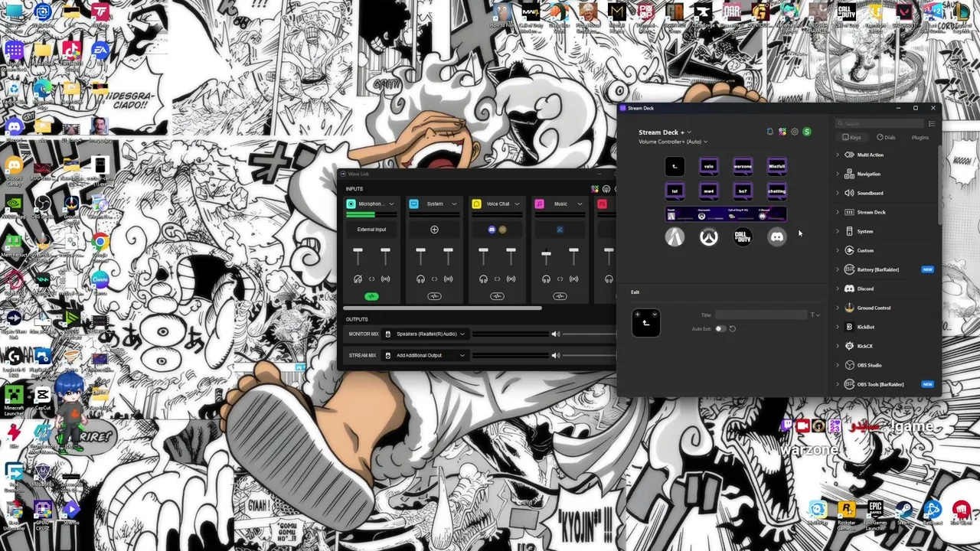
Task: Open Monitor Mix Speakers output dropdown
Action: pos(425,334)
